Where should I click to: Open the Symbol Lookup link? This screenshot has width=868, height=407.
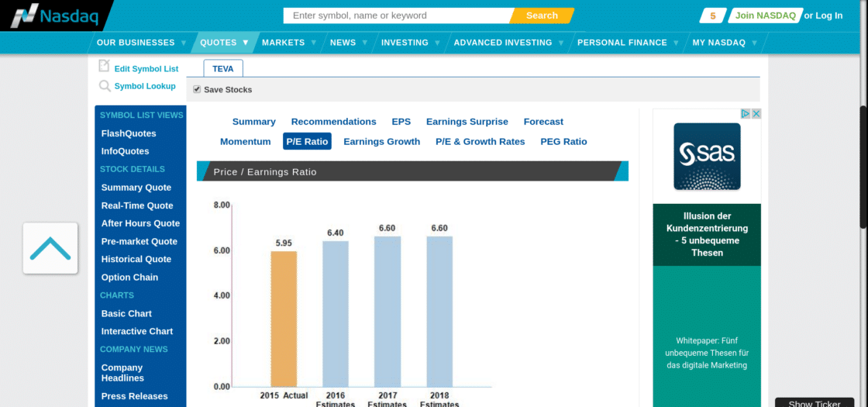coord(145,86)
